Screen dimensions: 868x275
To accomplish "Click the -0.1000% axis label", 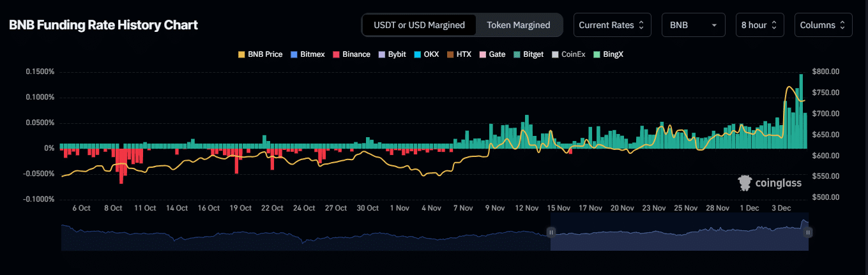I will click(x=40, y=199).
